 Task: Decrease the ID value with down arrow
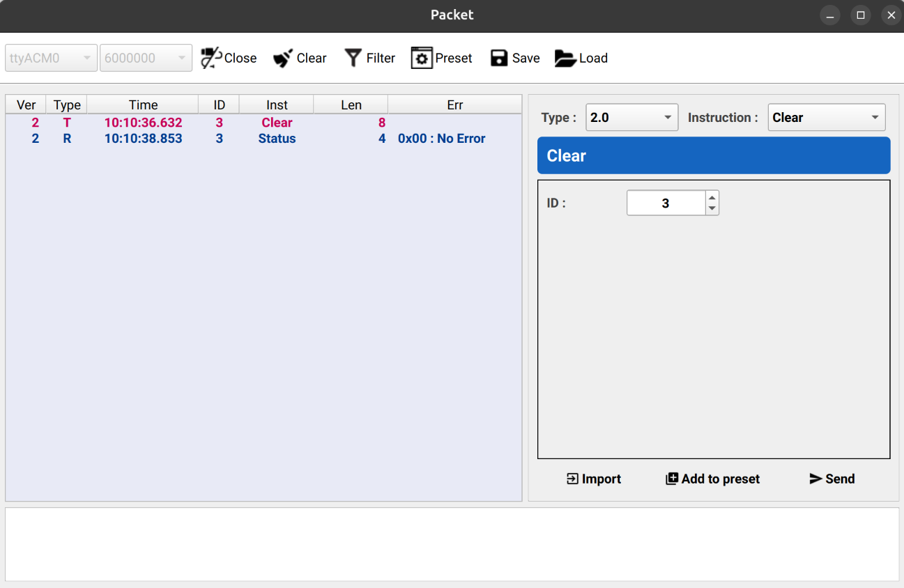pos(712,208)
